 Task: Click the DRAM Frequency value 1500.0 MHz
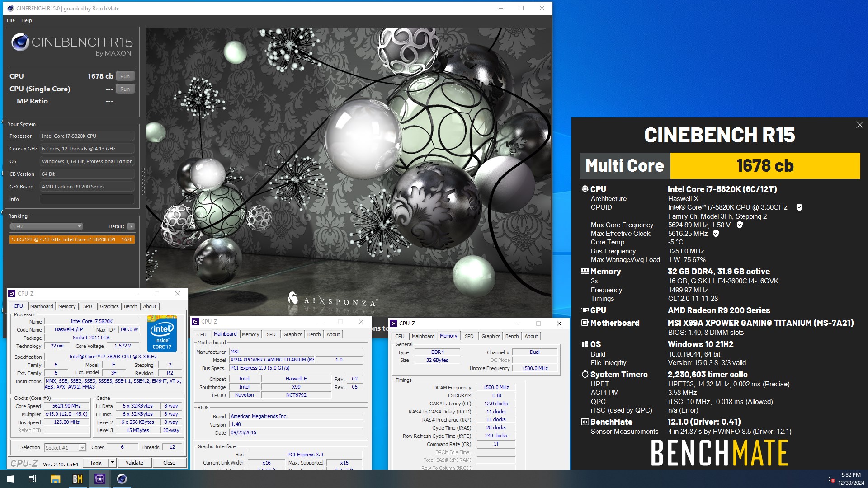click(x=496, y=388)
